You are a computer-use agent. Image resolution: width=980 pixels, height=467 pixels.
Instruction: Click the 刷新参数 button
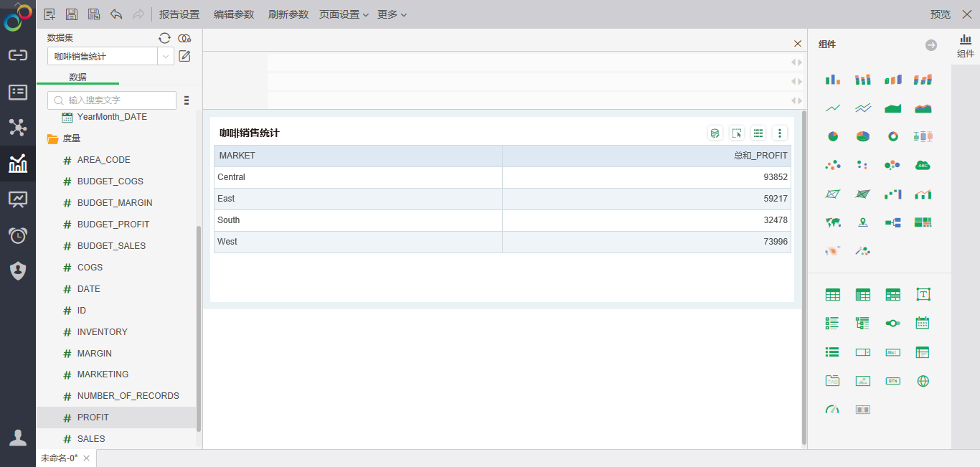[288, 14]
